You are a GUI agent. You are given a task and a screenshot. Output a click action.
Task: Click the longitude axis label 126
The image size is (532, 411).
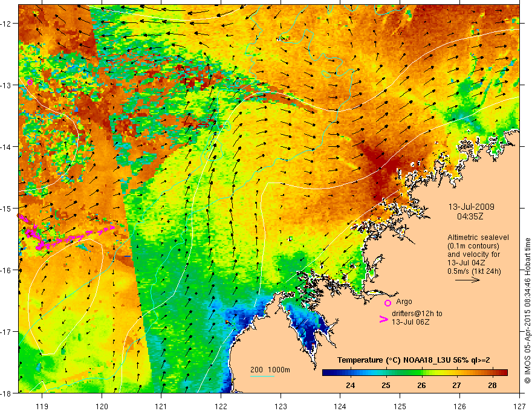pyautogui.click(x=459, y=406)
